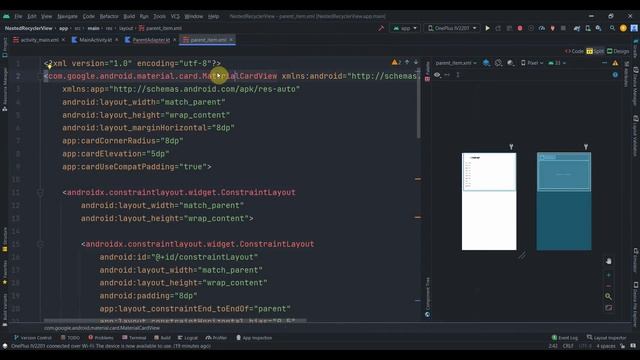
Task: Open Device Manager from the toolbar
Action: click(x=588, y=28)
